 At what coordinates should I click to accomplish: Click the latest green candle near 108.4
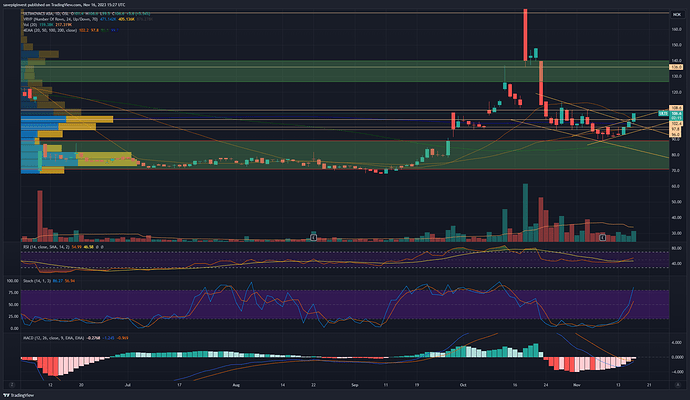(634, 117)
